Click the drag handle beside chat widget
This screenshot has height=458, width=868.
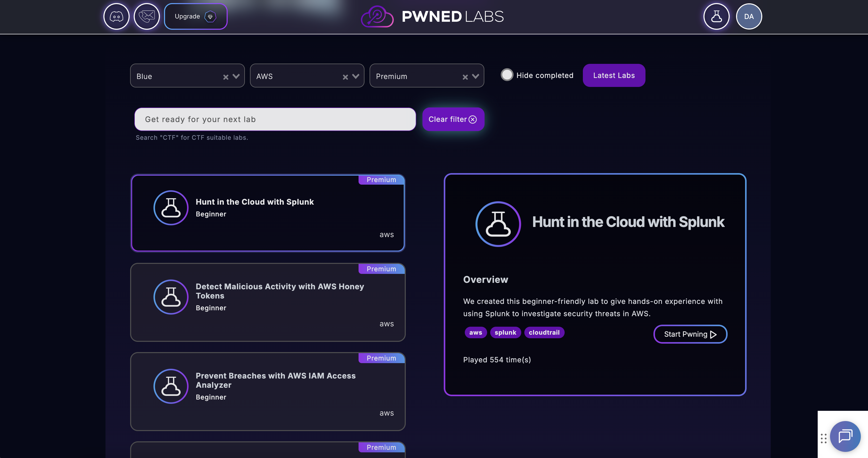click(x=824, y=438)
